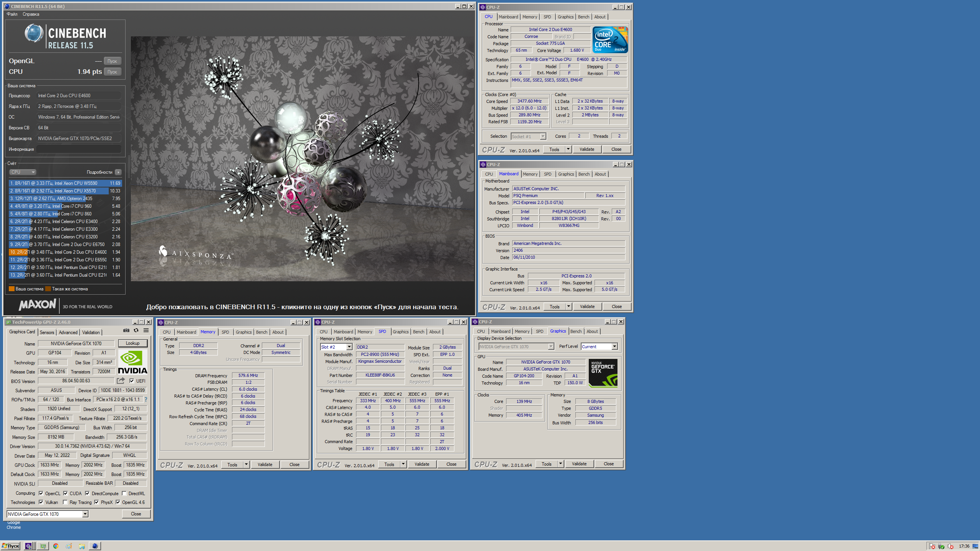Expand Tools dropdown arrow in CPU-Z Mainboard window
Viewport: 980px width, 551px height.
coord(568,306)
